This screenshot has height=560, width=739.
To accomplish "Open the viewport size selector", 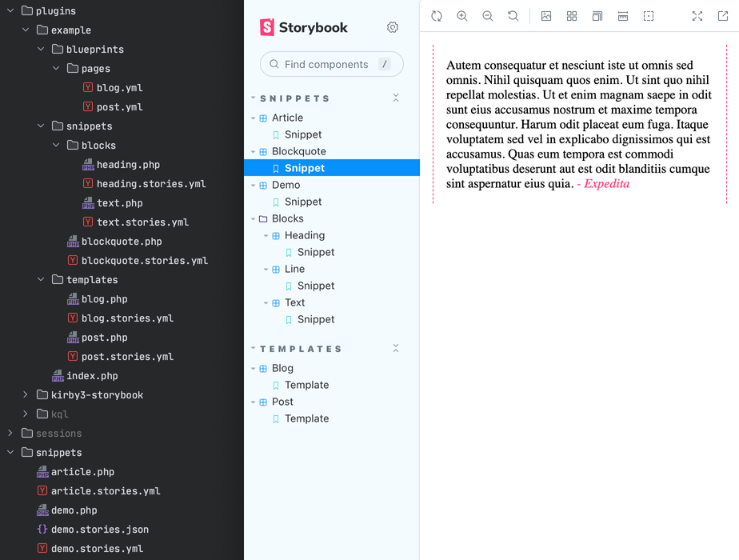I will pyautogui.click(x=597, y=16).
